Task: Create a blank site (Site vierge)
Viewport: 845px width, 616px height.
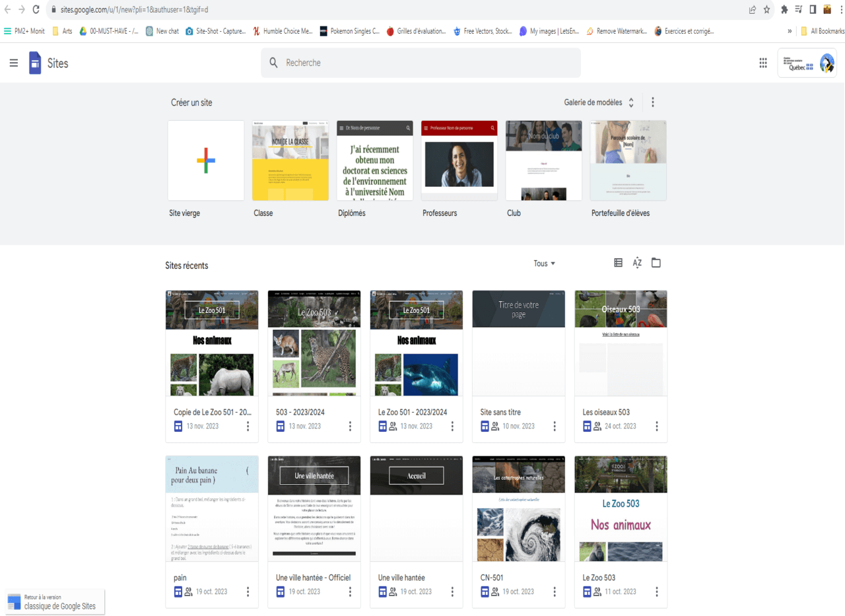Action: click(x=206, y=160)
